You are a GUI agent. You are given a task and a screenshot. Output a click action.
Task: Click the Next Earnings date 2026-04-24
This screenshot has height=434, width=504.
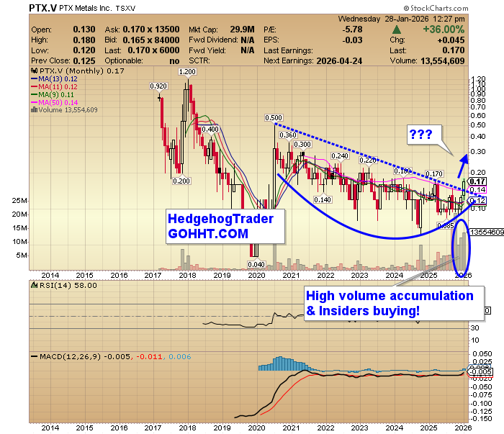click(x=339, y=61)
